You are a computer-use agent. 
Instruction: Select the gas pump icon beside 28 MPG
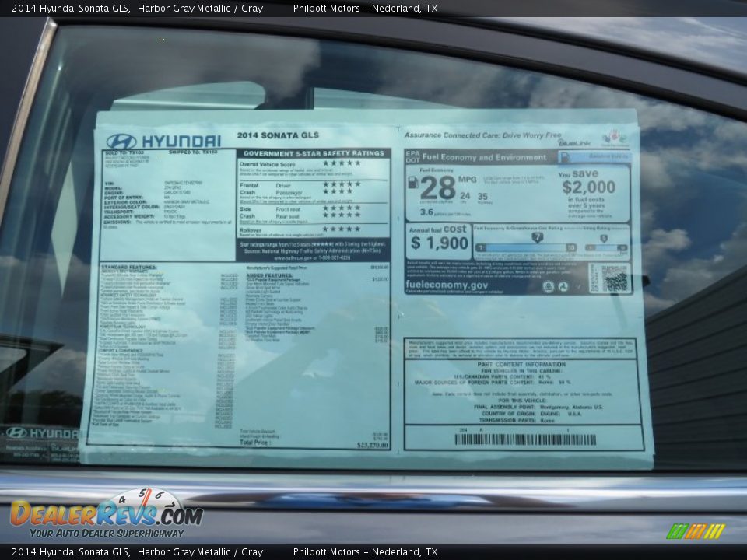[413, 184]
